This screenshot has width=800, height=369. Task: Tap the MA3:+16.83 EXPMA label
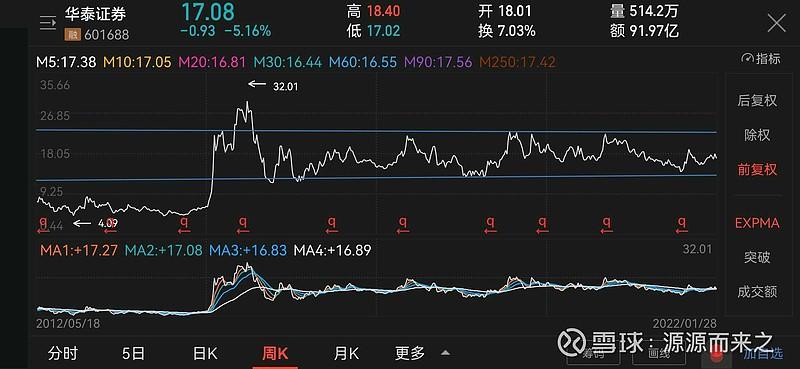pyautogui.click(x=248, y=250)
